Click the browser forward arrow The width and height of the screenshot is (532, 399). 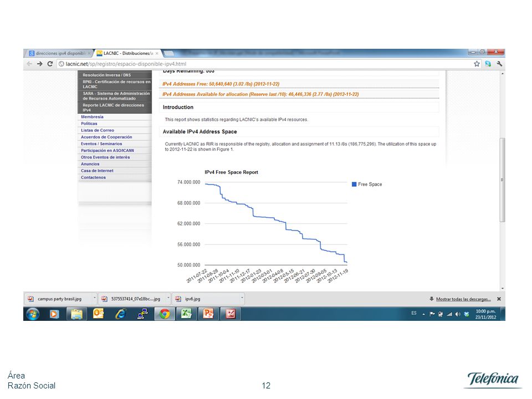(x=40, y=64)
